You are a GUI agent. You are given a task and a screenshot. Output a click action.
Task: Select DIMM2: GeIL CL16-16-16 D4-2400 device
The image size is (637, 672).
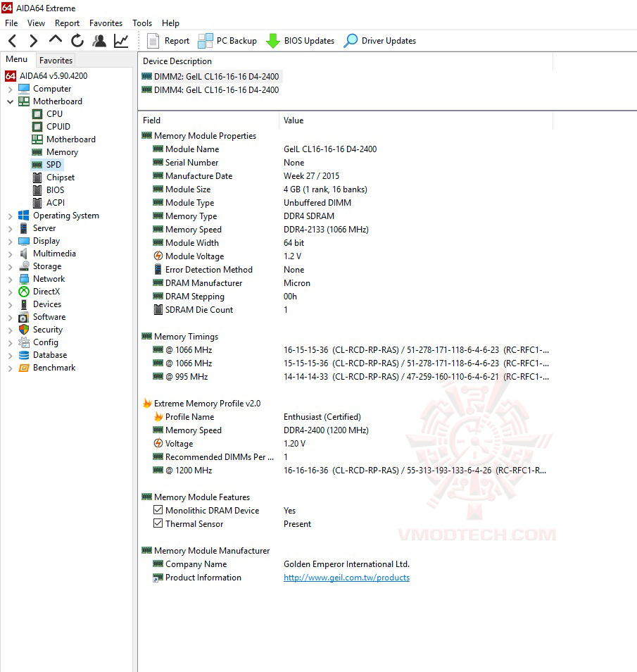click(x=210, y=77)
